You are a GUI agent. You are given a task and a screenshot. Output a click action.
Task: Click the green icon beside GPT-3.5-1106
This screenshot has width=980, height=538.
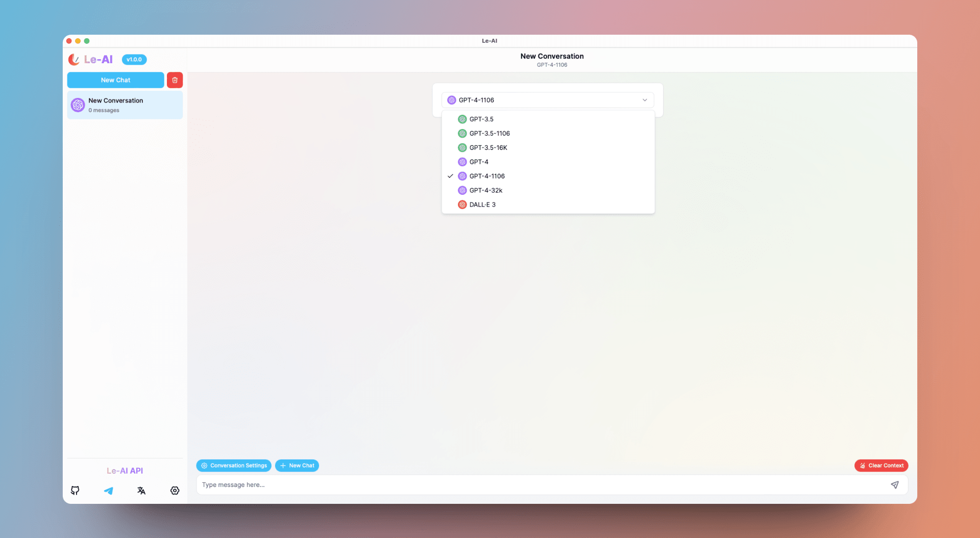462,134
